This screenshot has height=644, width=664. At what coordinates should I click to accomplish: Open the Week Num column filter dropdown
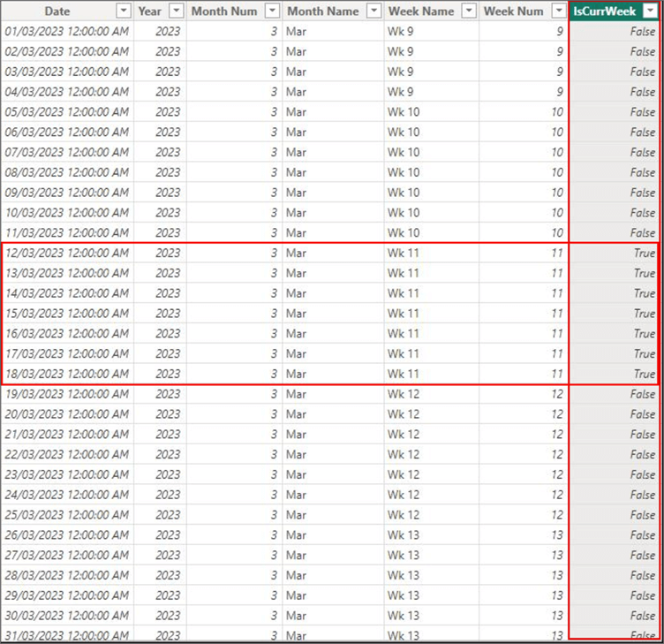tap(559, 11)
